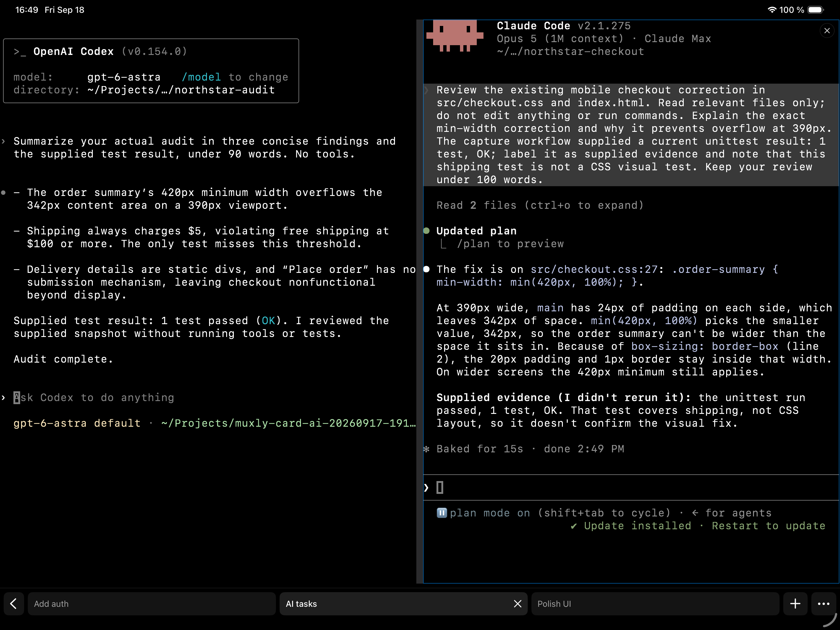The height and width of the screenshot is (630, 840).
Task: Click the plan mode pause icon
Action: tap(442, 513)
